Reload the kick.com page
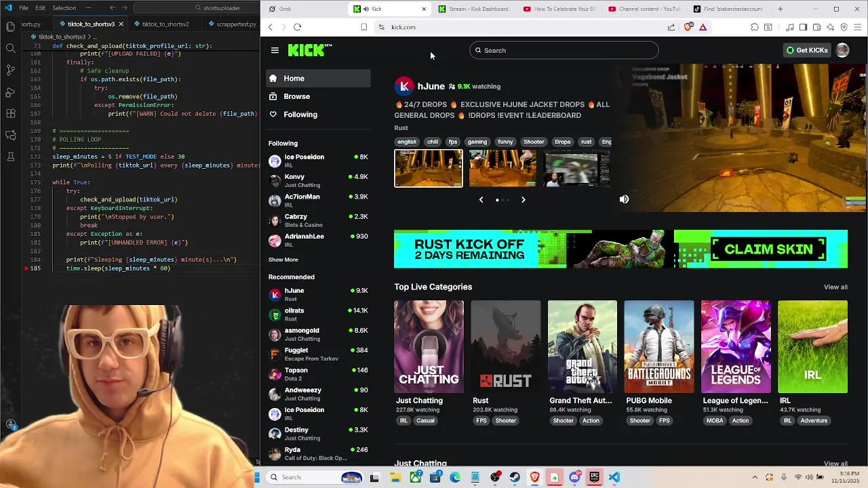Image resolution: width=868 pixels, height=488 pixels. pyautogui.click(x=297, y=27)
